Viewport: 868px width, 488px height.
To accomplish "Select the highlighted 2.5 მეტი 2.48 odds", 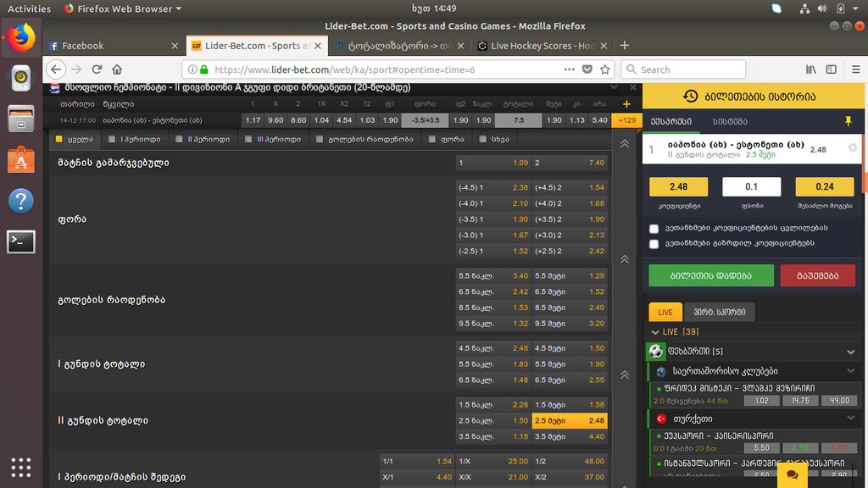I will (x=569, y=420).
